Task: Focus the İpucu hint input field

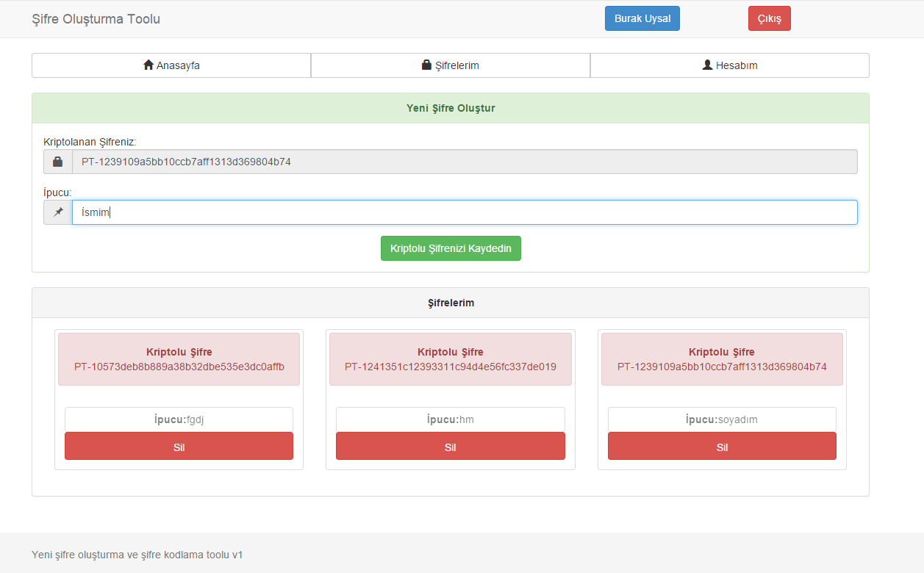Action: click(465, 212)
